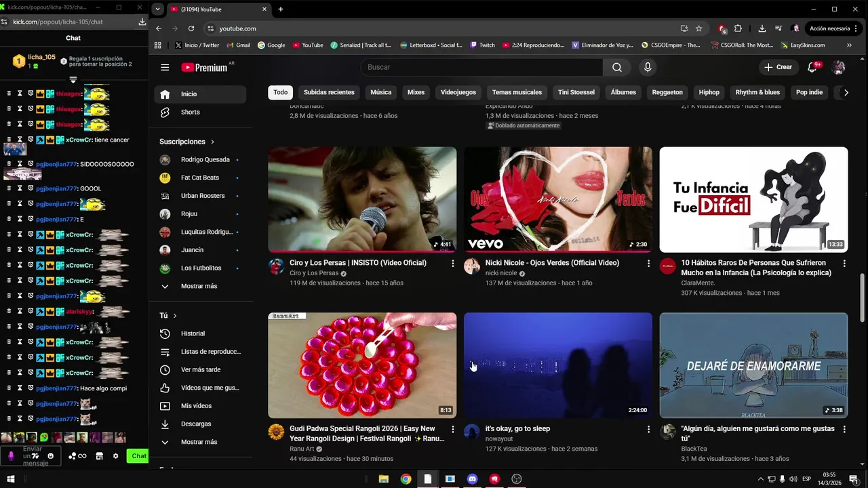Click into the YouTube Buscar search field
This screenshot has height=488, width=868.
[481, 67]
